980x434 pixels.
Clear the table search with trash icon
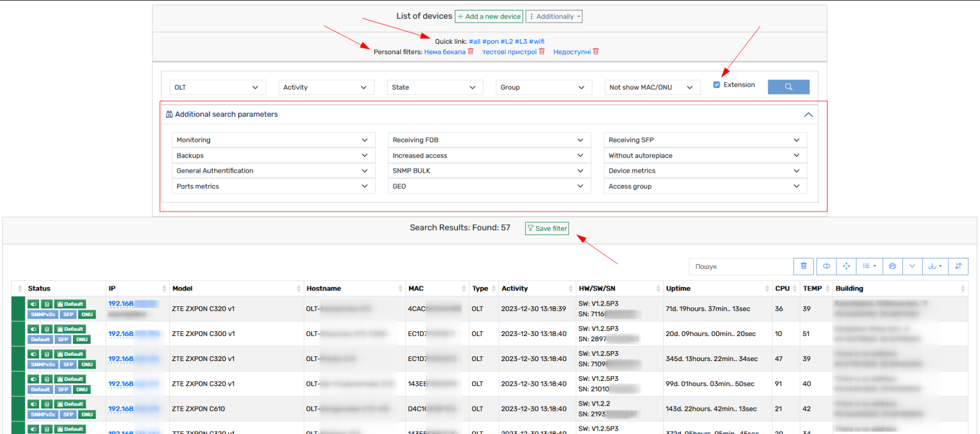tap(803, 266)
